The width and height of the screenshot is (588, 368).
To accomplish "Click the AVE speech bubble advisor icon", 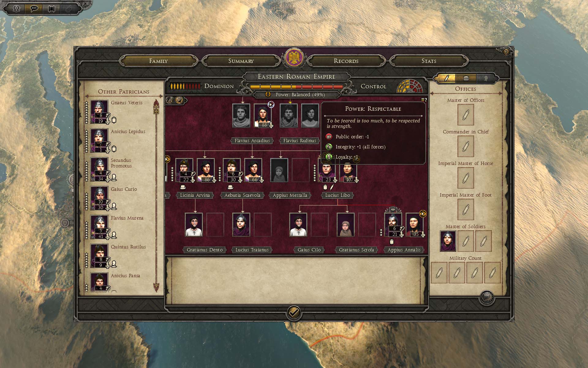I will pyautogui.click(x=34, y=8).
